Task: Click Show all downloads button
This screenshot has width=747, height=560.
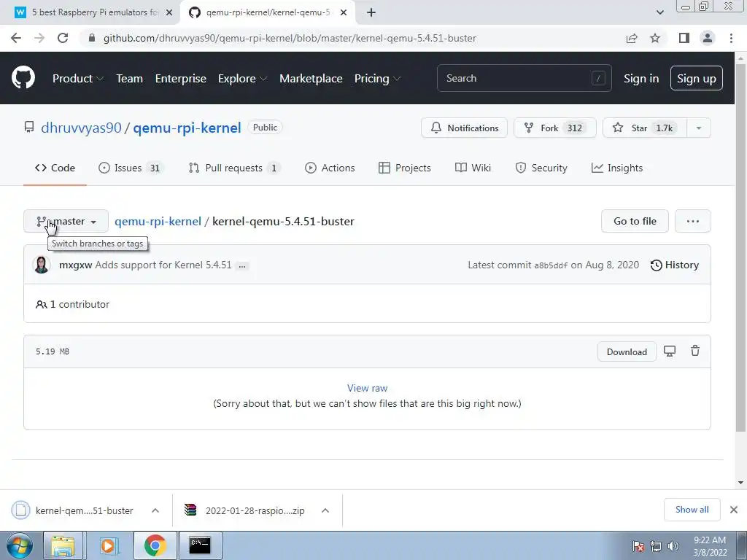Action: pos(692,510)
